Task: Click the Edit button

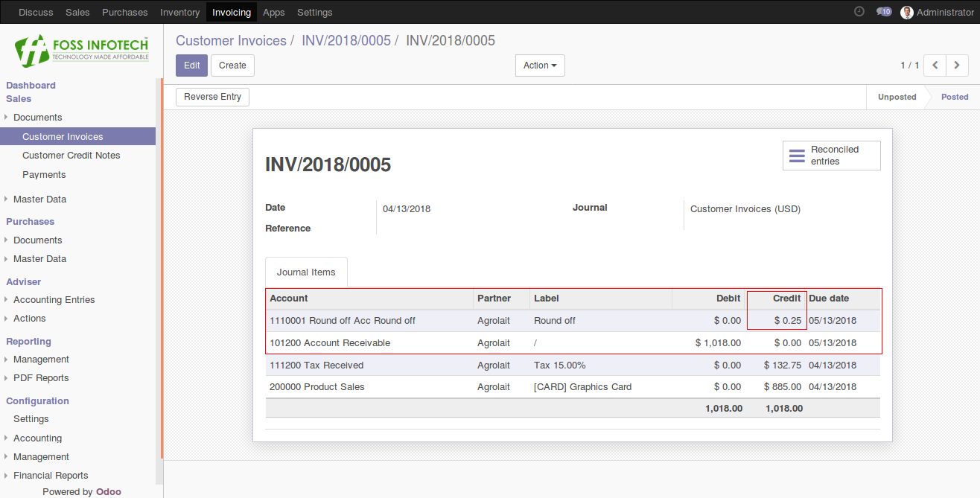Action: click(191, 66)
